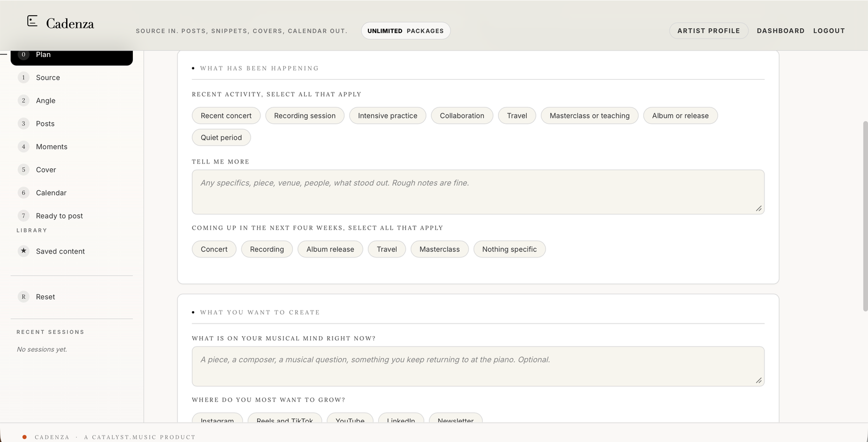Screen dimensions: 868x442
Task: Click the Logout link
Action: 829,31
